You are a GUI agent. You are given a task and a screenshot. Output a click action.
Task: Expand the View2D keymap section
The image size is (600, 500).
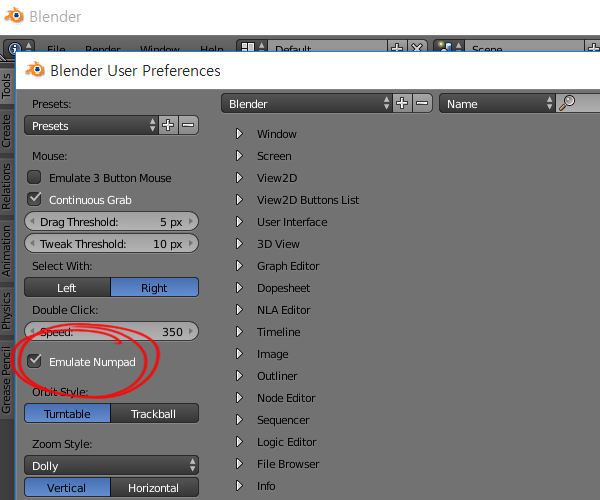point(240,178)
